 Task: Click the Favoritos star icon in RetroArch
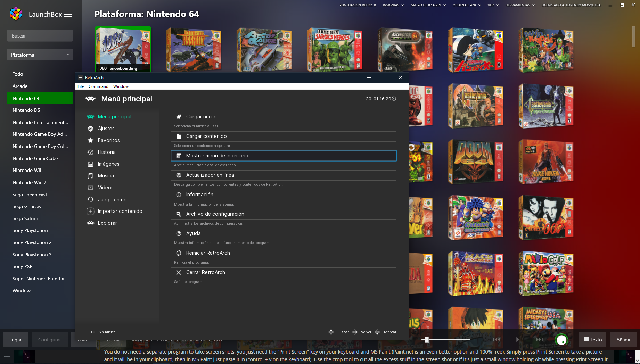(90, 140)
